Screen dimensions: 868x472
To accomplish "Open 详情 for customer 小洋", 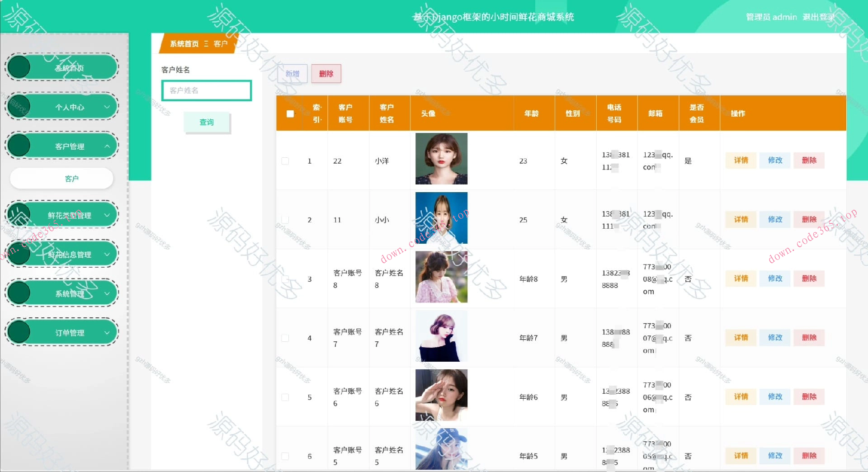I will click(x=741, y=160).
